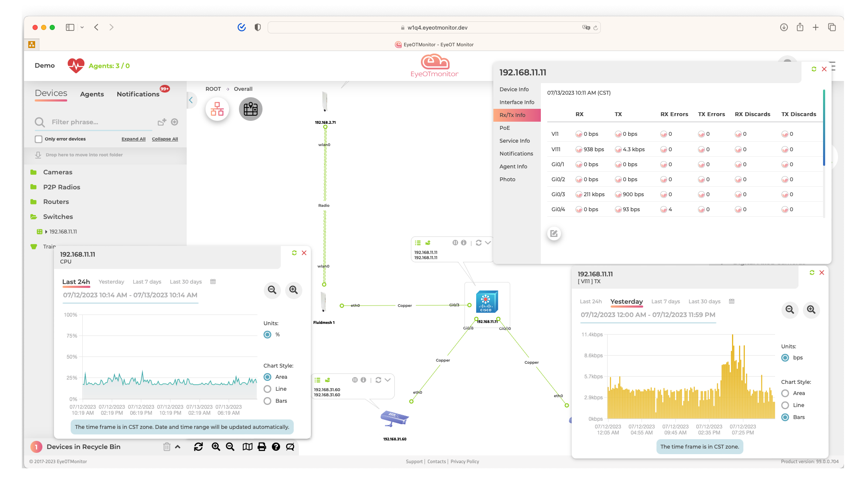Screen dimensions: 868x500
Task: Click the network topology view icon
Action: point(217,109)
